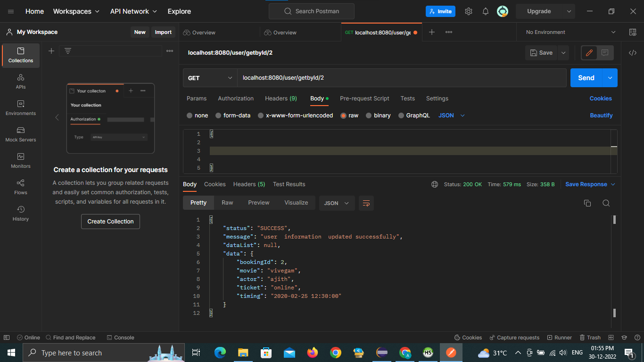Switch to the Params tab

(x=197, y=99)
